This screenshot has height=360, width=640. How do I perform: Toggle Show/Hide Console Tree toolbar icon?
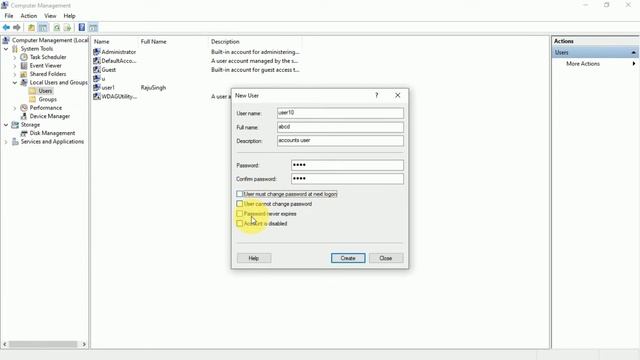tap(42, 28)
